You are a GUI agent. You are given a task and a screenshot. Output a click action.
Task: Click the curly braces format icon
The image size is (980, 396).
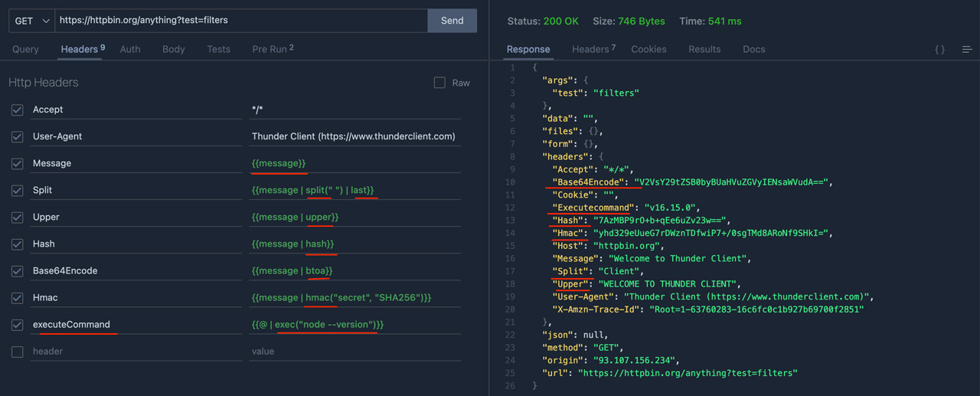point(939,49)
